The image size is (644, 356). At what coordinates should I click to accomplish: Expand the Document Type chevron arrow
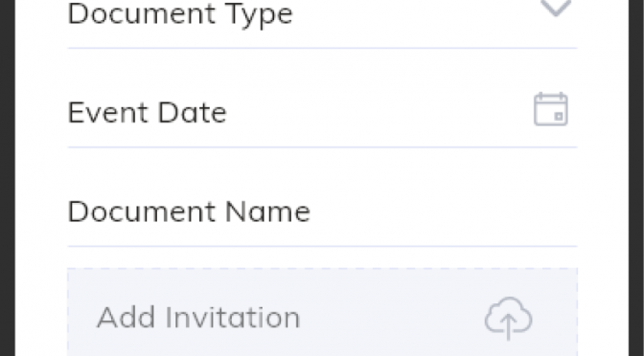pyautogui.click(x=556, y=8)
